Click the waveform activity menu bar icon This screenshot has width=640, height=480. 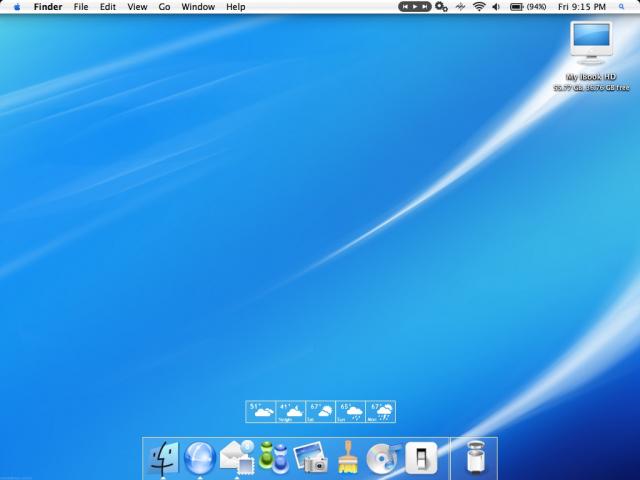tap(460, 7)
